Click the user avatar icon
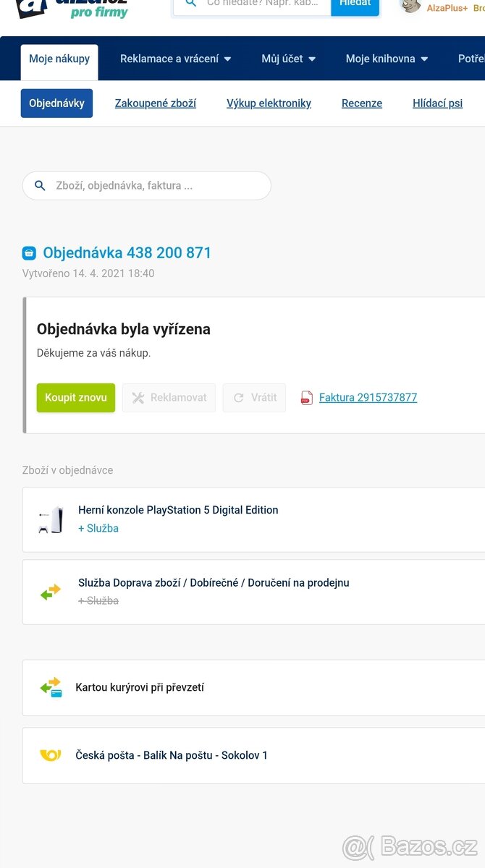Viewport: 485px width, 868px height. 410,5
